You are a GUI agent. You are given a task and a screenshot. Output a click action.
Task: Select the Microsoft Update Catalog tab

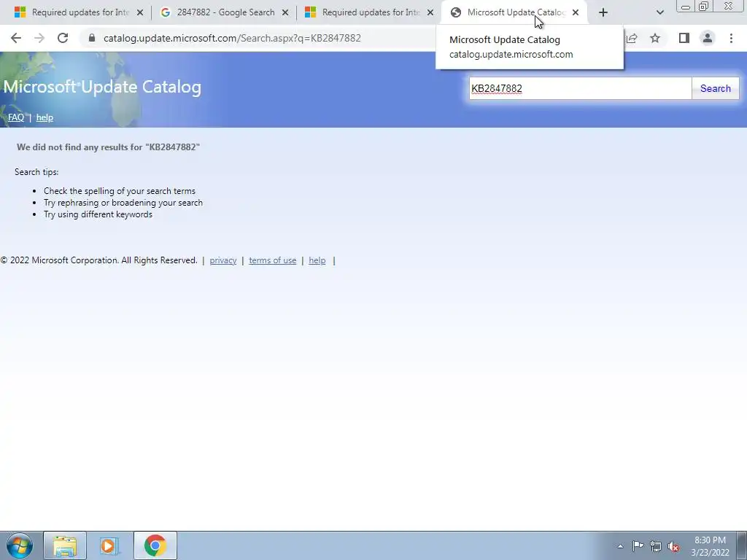click(x=516, y=13)
